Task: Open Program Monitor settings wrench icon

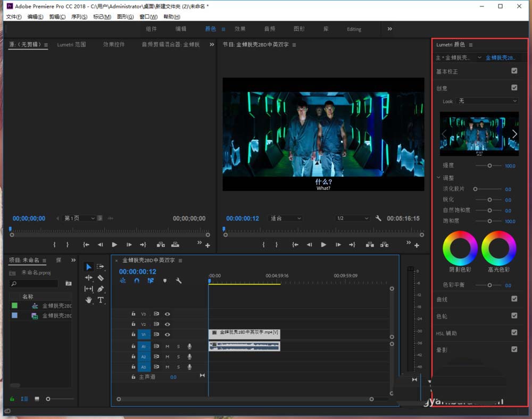Action: pos(378,219)
